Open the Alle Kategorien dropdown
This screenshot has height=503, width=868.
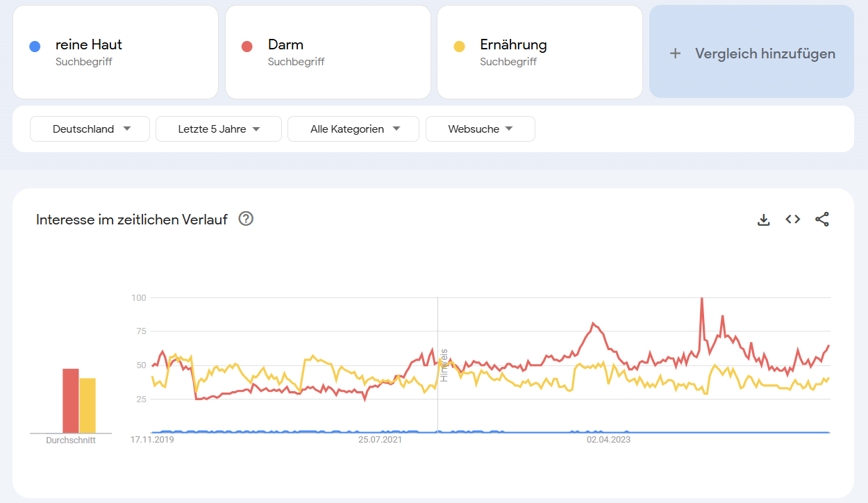pos(353,129)
